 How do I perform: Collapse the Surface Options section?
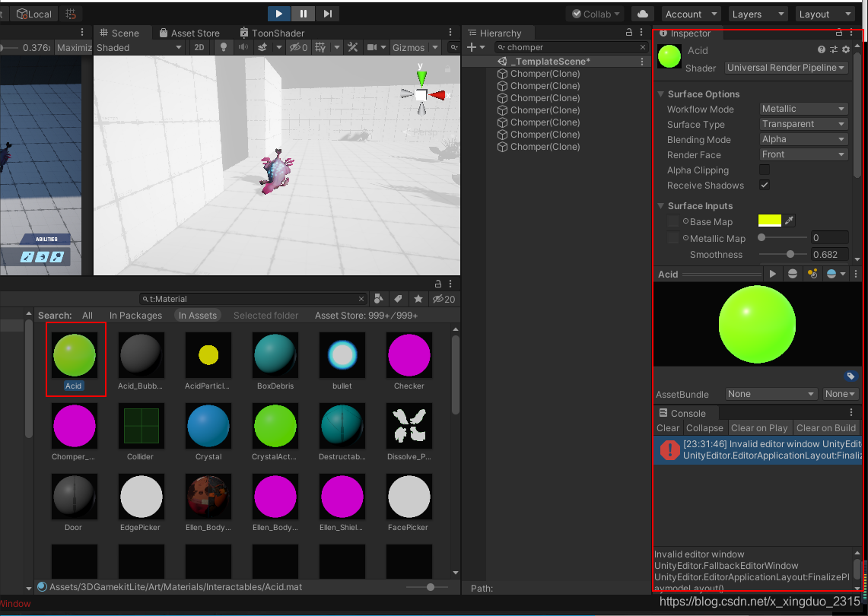click(x=660, y=94)
